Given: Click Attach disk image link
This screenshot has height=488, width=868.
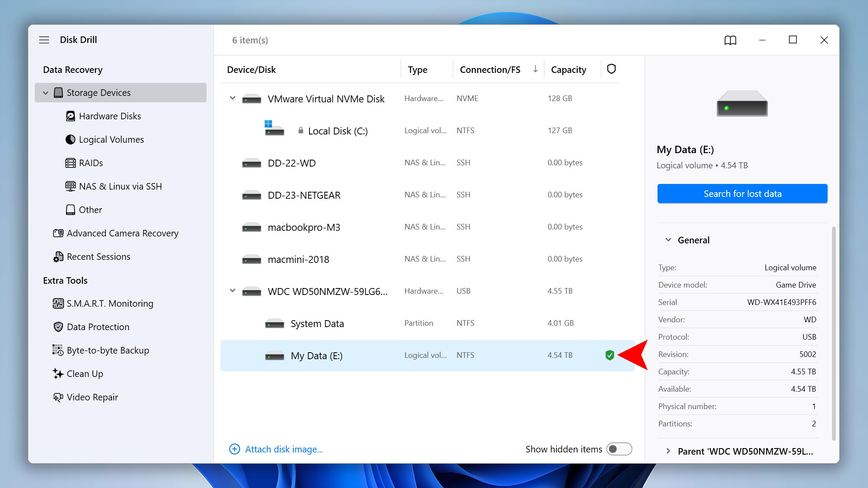Looking at the screenshot, I should point(284,449).
